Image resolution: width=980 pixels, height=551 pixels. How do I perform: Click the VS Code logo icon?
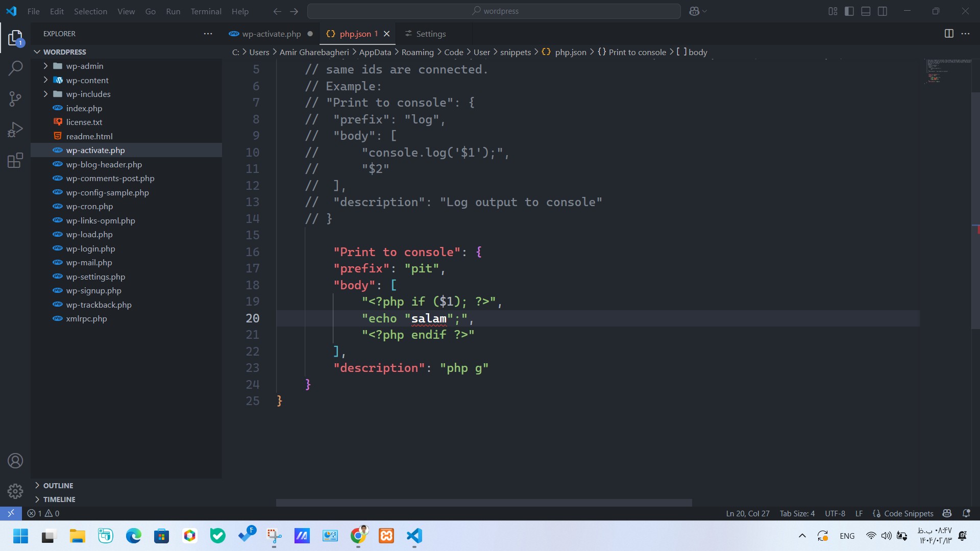click(x=11, y=11)
